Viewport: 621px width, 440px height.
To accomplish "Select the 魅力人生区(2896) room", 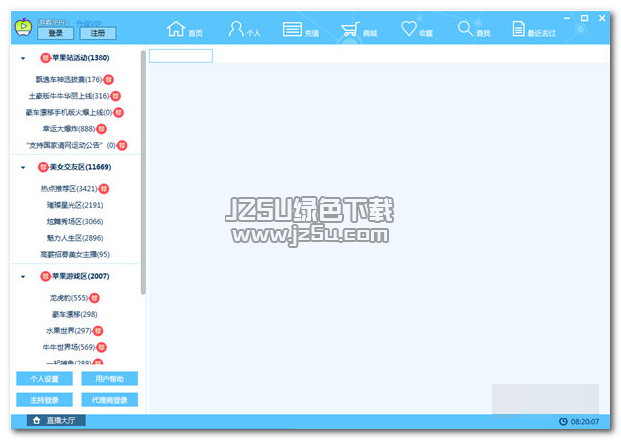I will [x=75, y=238].
